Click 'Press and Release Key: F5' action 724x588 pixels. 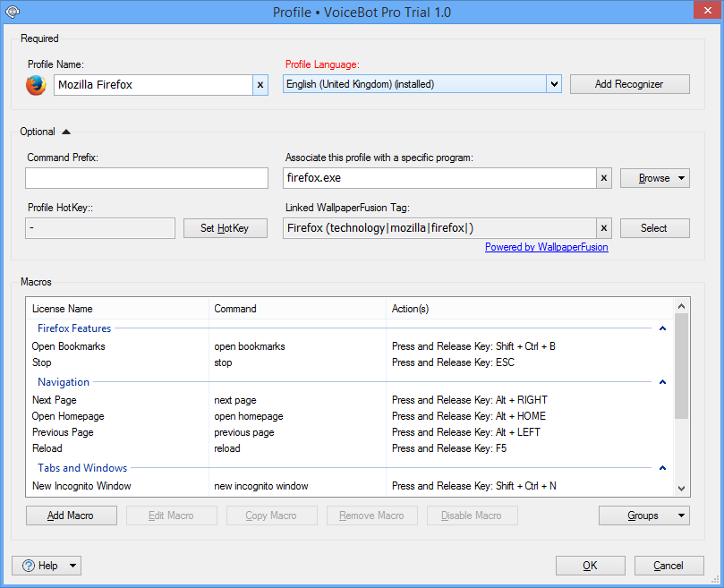(449, 448)
